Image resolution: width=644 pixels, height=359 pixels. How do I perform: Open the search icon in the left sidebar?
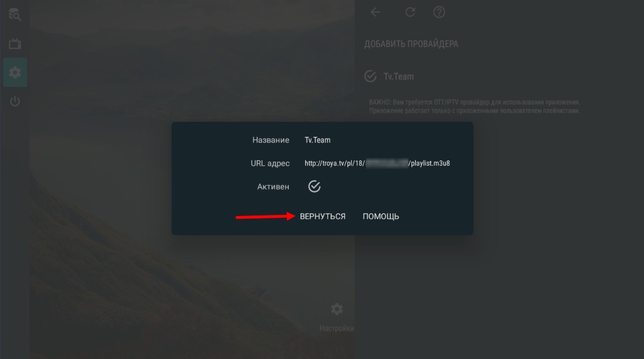[15, 15]
